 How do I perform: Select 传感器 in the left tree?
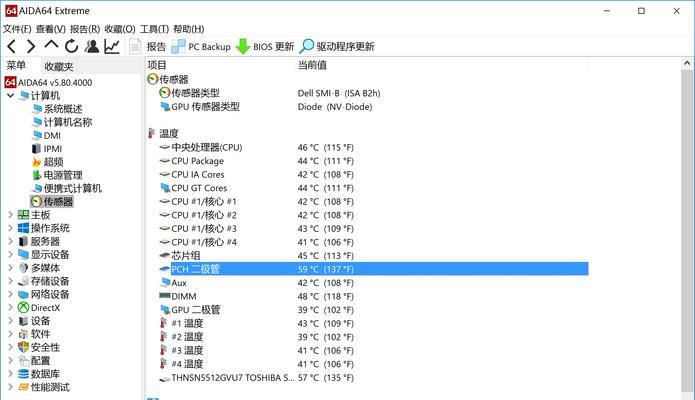52,202
